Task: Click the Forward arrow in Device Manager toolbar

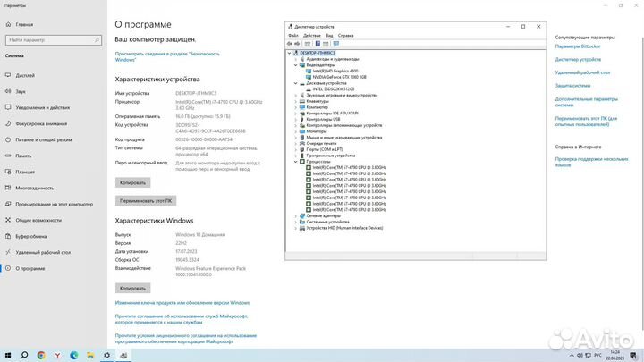Action: pyautogui.click(x=297, y=44)
